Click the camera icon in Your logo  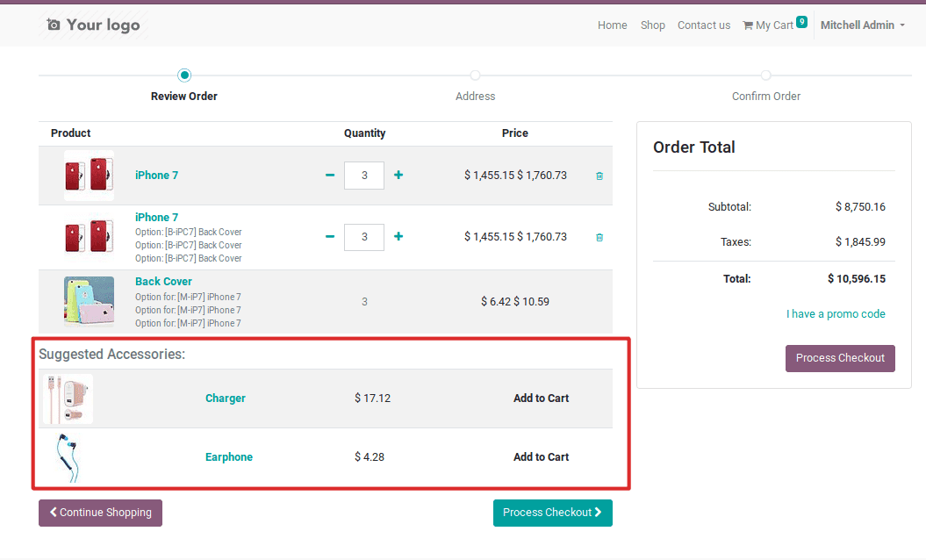click(54, 25)
